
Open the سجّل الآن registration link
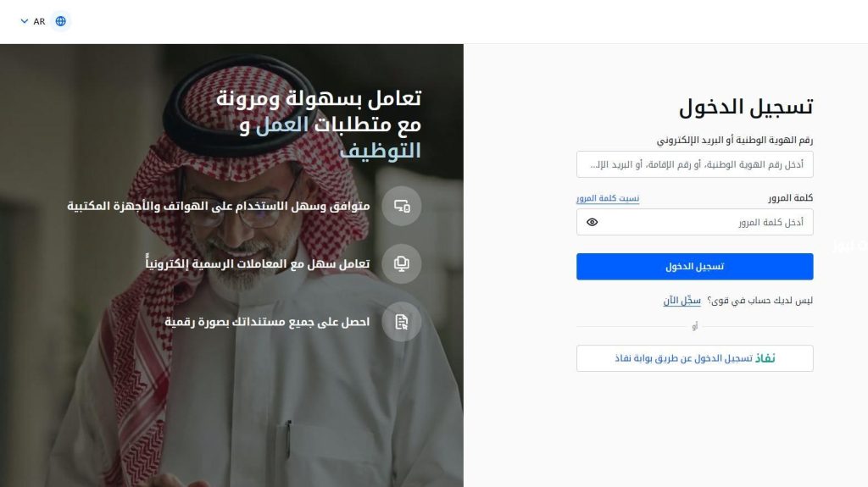click(x=682, y=301)
